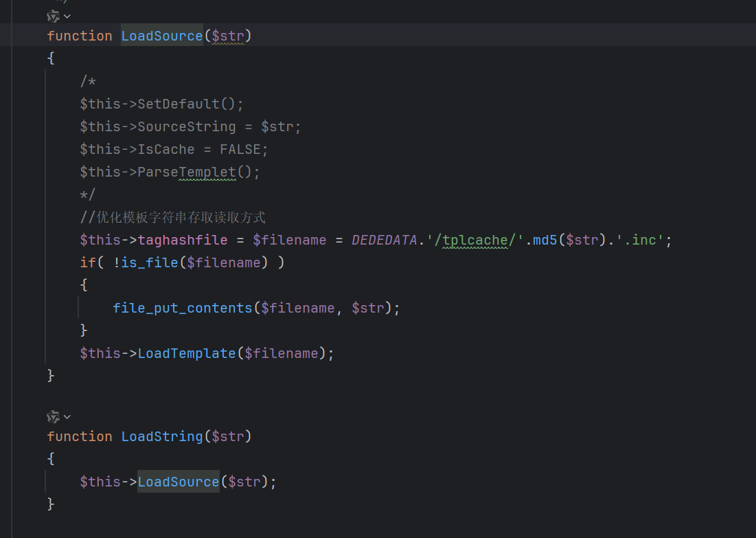Select the highlighted LoadSource call inside LoadString
The width and height of the screenshot is (756, 538).
(178, 482)
